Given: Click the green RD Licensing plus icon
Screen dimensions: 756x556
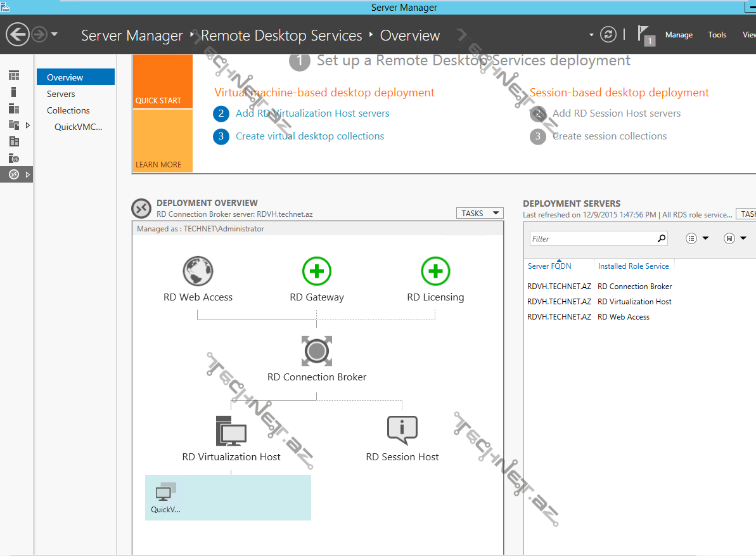Looking at the screenshot, I should click(435, 272).
